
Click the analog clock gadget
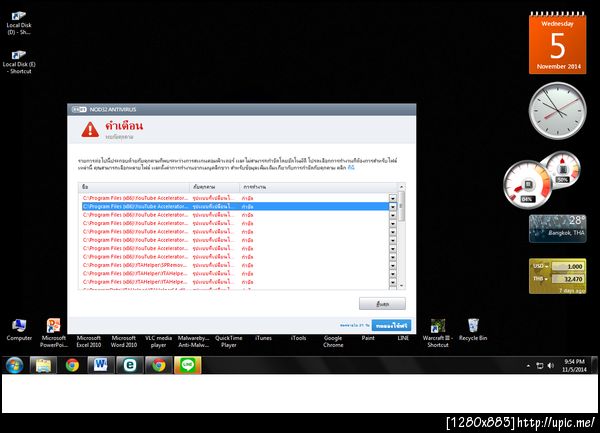[x=557, y=111]
